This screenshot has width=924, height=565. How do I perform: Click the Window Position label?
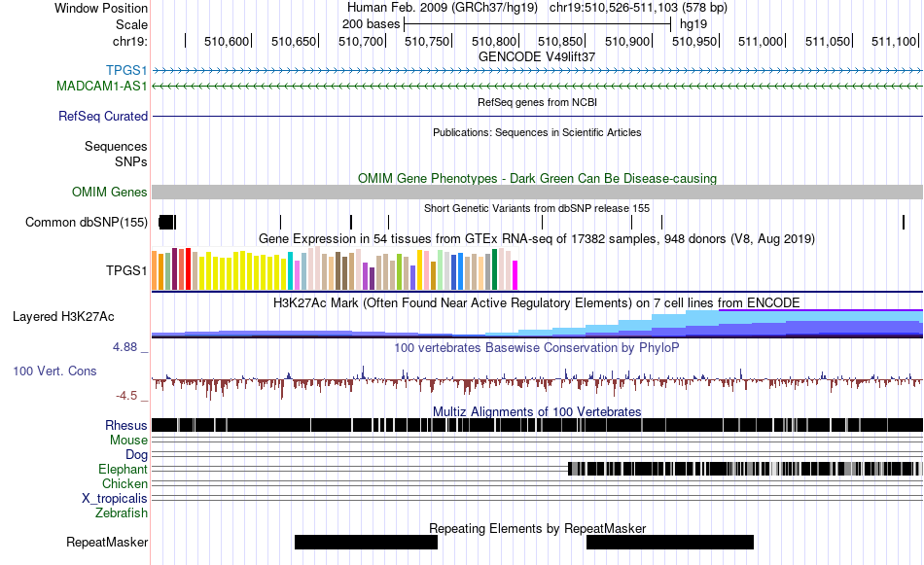(x=101, y=8)
